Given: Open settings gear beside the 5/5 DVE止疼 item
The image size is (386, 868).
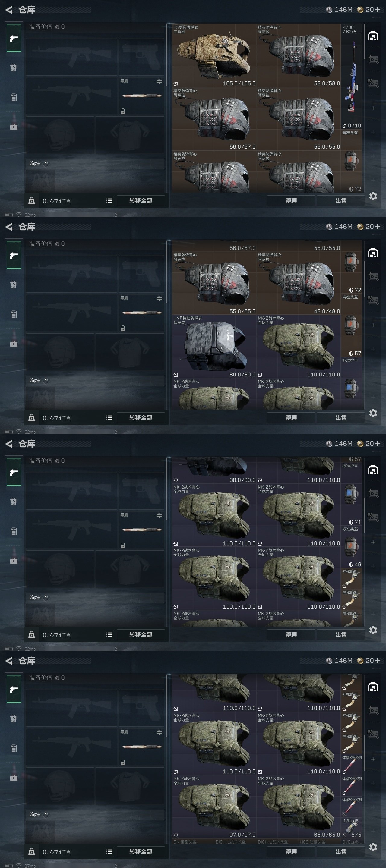Looking at the screenshot, I should (373, 847).
